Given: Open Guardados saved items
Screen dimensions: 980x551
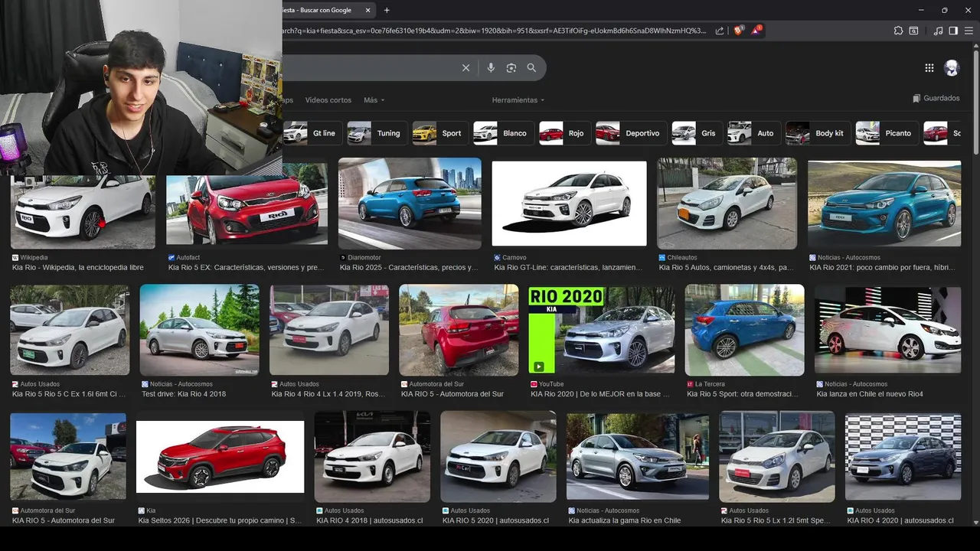Looking at the screenshot, I should [936, 98].
